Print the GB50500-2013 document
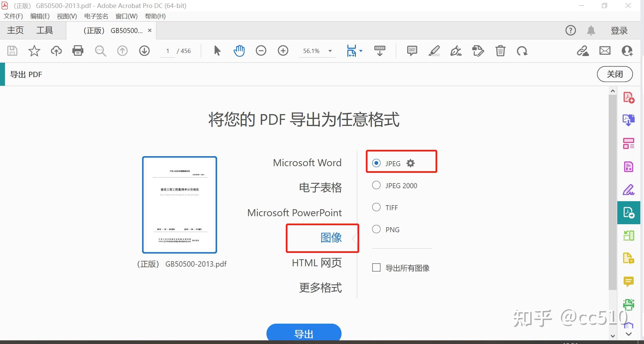The height and width of the screenshot is (344, 644). tap(78, 51)
